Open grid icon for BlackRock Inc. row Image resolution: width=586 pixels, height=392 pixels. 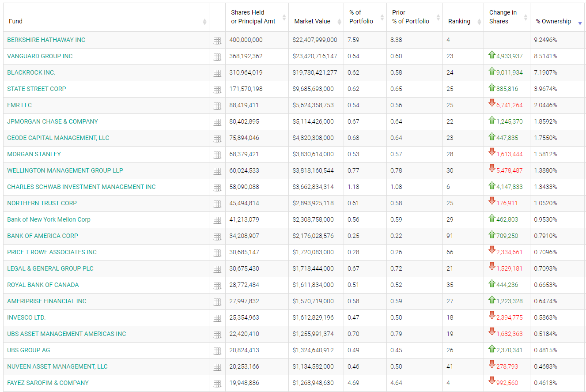coord(217,73)
